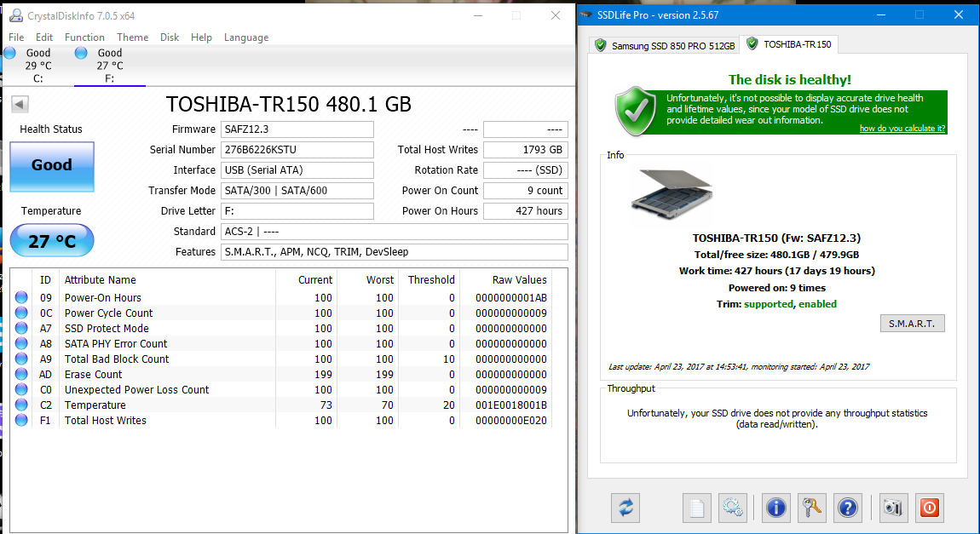Click the 'how do you calculate it?' link
The width and height of the screenshot is (980, 534).
pos(902,129)
